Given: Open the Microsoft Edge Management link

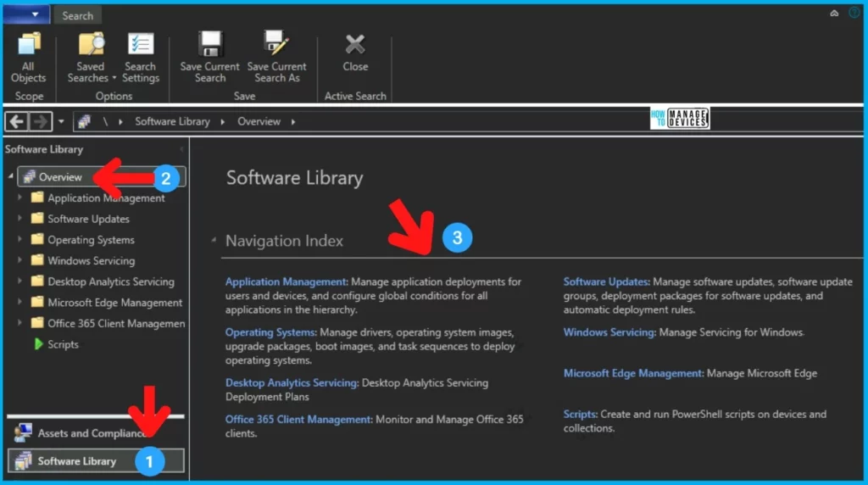Looking at the screenshot, I should (632, 373).
